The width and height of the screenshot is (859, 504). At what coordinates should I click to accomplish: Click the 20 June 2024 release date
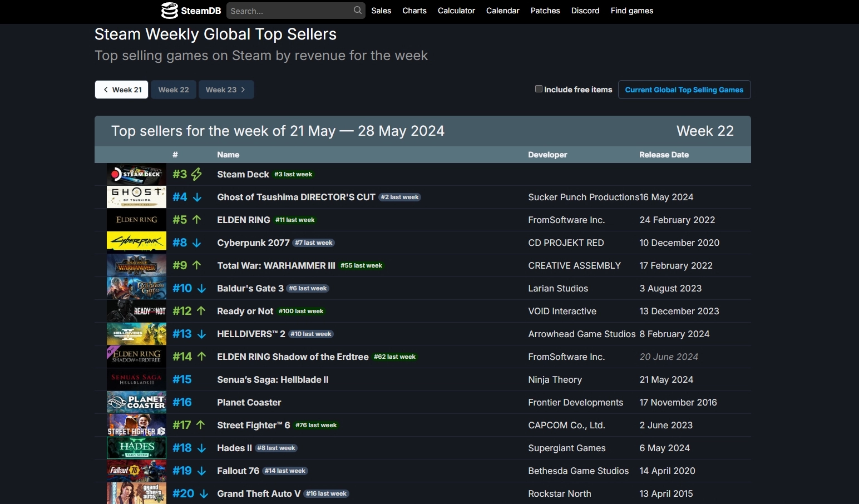pos(669,357)
